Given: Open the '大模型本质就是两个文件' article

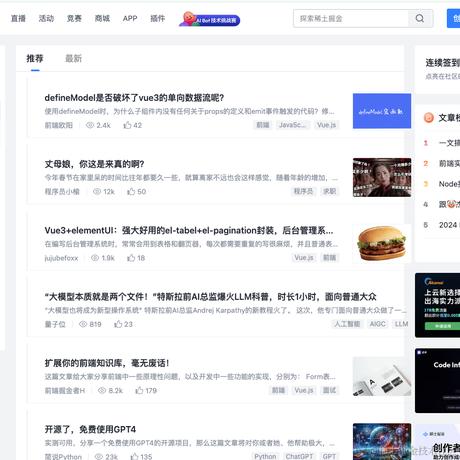Looking at the screenshot, I should (211, 297).
